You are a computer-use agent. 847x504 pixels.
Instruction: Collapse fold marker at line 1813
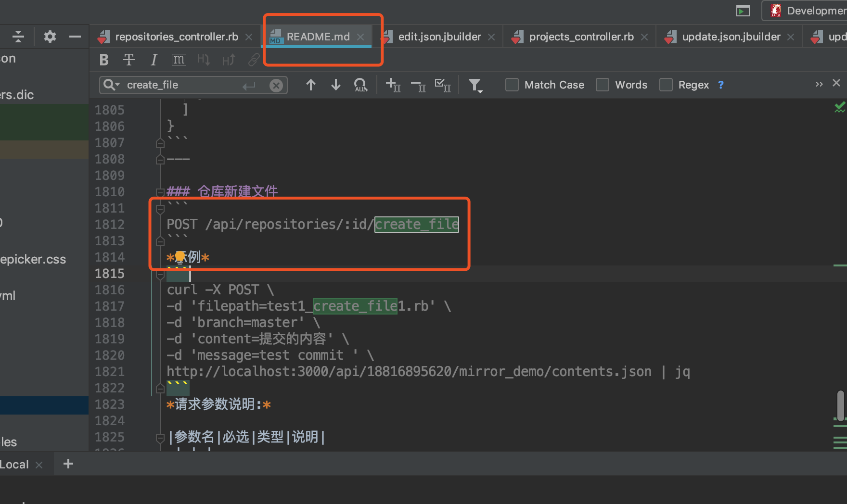160,241
